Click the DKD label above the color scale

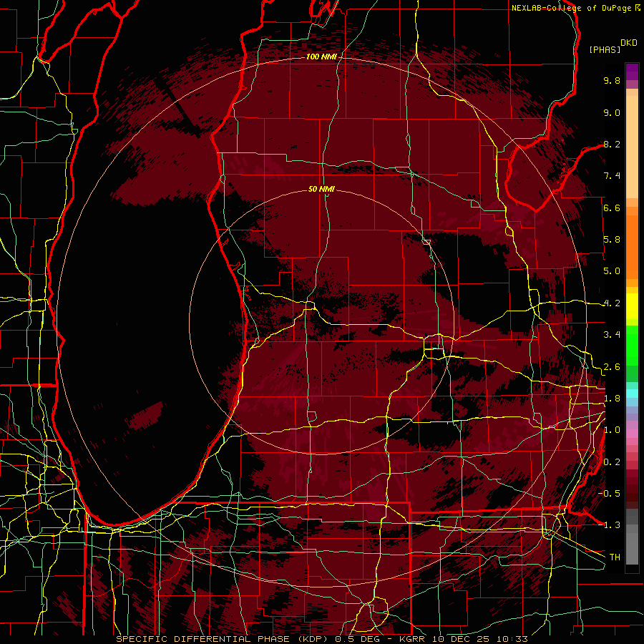(629, 43)
